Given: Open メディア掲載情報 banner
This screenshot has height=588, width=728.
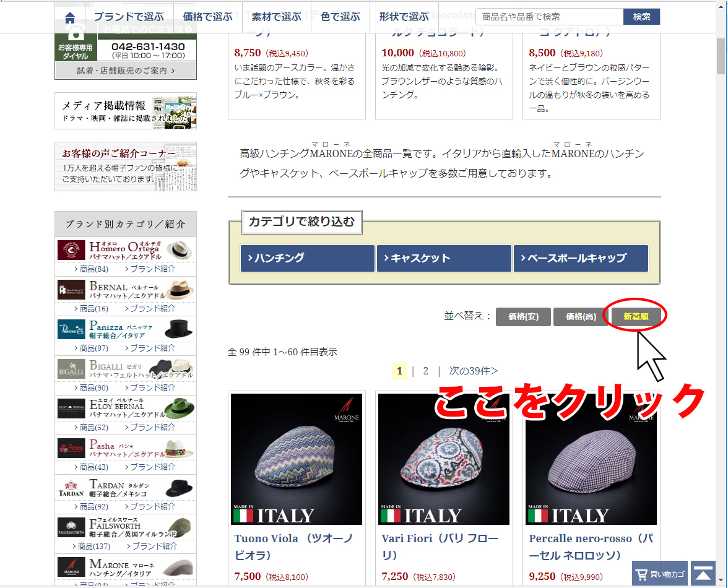Looking at the screenshot, I should [x=125, y=111].
